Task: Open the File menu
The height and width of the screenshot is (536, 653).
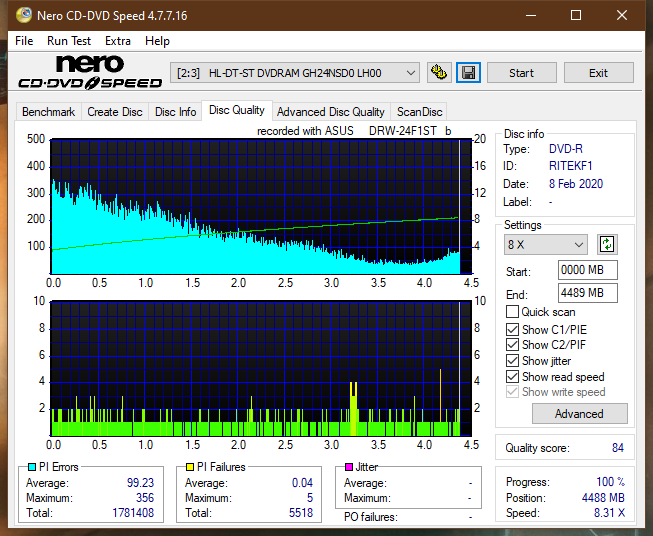Action: pos(24,41)
